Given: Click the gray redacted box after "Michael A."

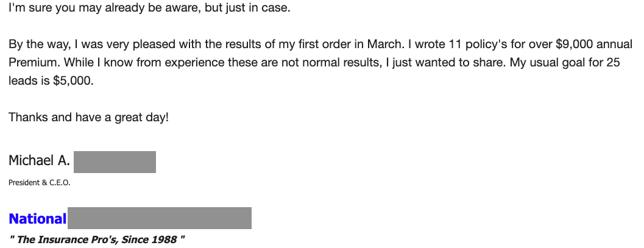Looking at the screenshot, I should point(115,161).
